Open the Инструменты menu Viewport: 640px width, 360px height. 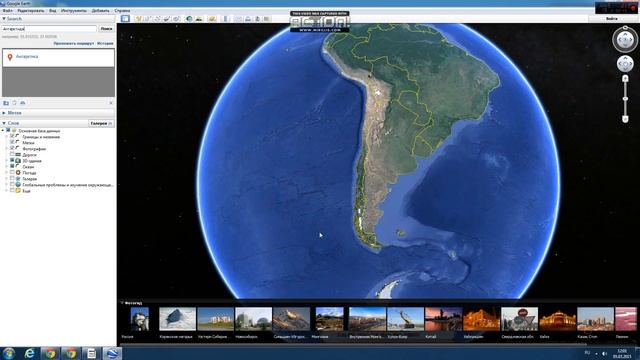point(74,11)
